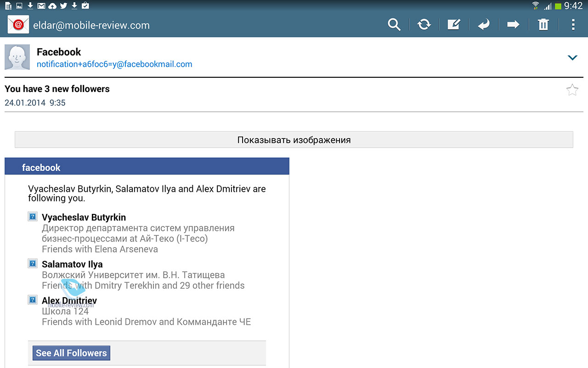Tap the email app envelope icon
The width and height of the screenshot is (588, 368).
[x=18, y=25]
